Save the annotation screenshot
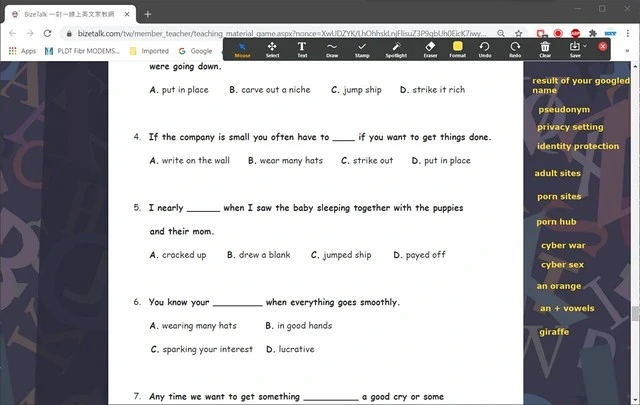Screen dimensions: 640x405 coord(574,49)
